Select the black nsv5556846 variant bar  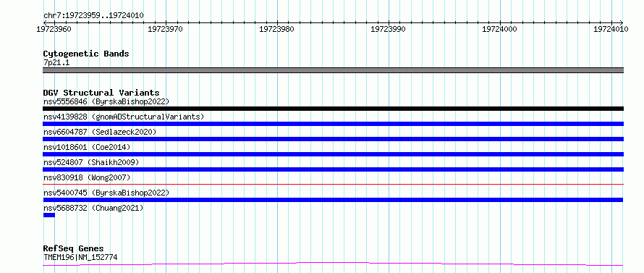(333, 109)
